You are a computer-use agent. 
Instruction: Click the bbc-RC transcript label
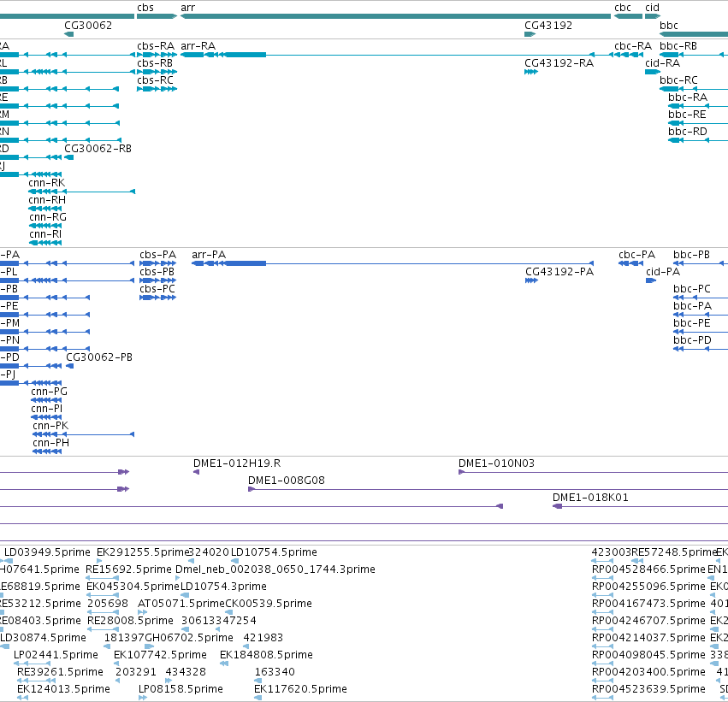678,80
